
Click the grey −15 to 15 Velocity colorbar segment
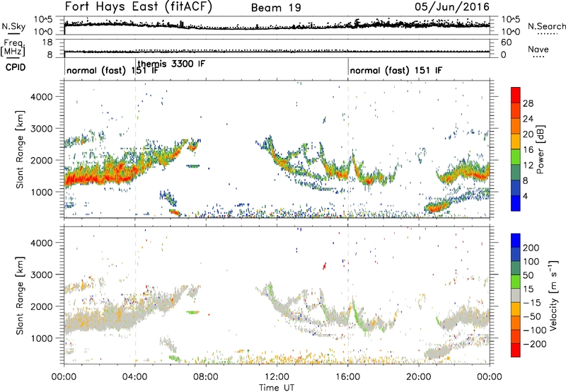(x=516, y=296)
